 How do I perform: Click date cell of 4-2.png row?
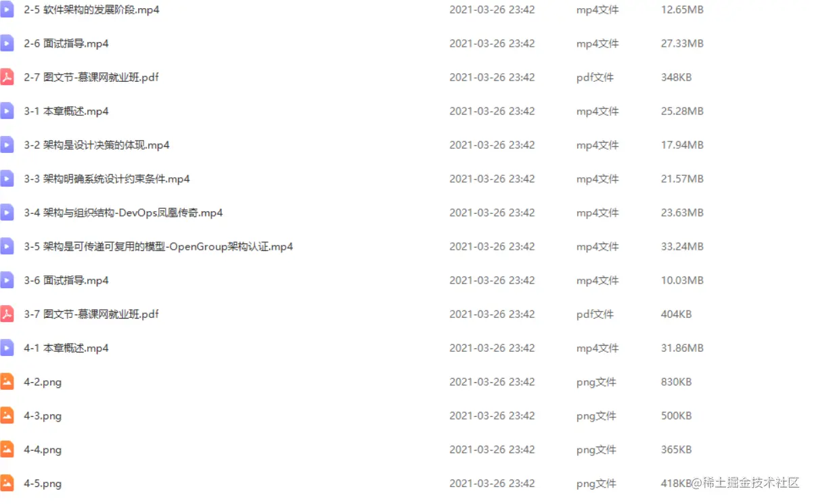click(x=492, y=382)
